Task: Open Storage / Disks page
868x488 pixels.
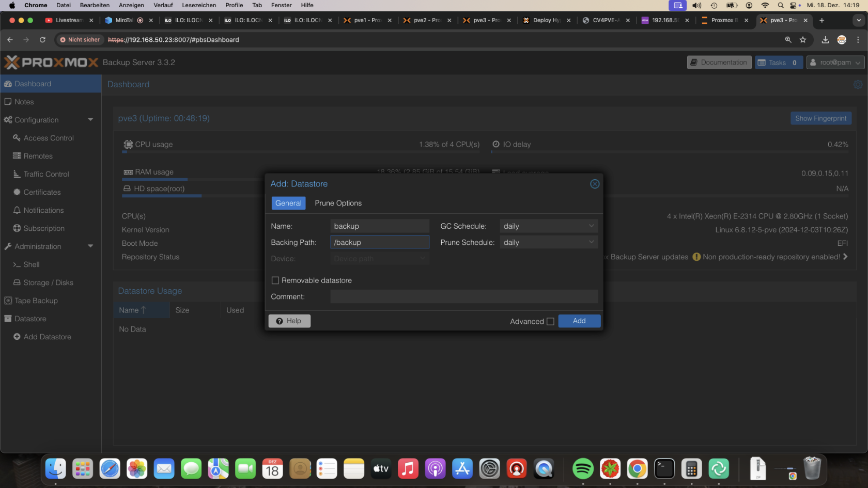Action: [x=51, y=282]
